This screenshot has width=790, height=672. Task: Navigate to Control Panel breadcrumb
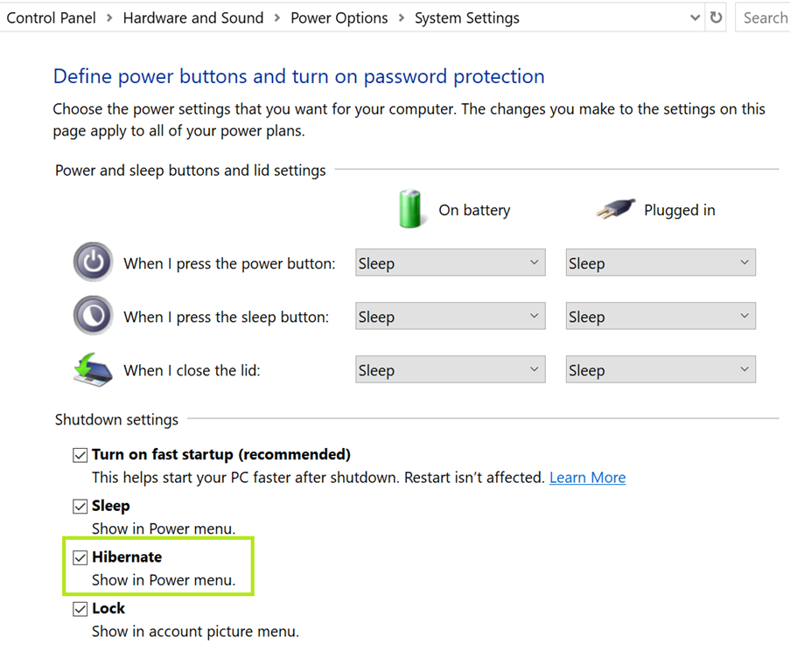pyautogui.click(x=50, y=17)
